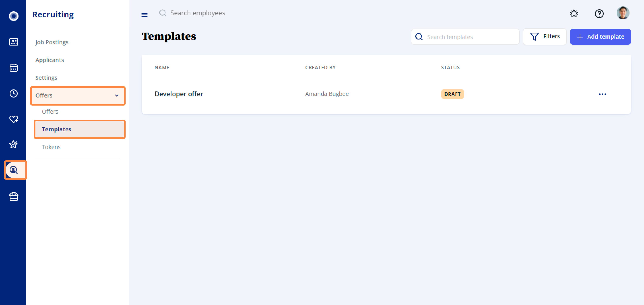Click the home logo icon in sidebar
This screenshot has height=305, width=644.
[x=13, y=16]
